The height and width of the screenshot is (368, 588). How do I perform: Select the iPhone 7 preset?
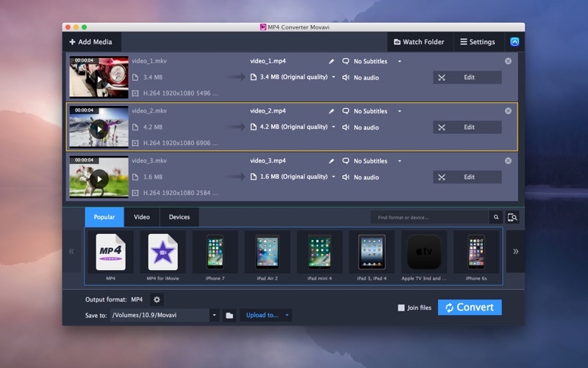point(215,257)
